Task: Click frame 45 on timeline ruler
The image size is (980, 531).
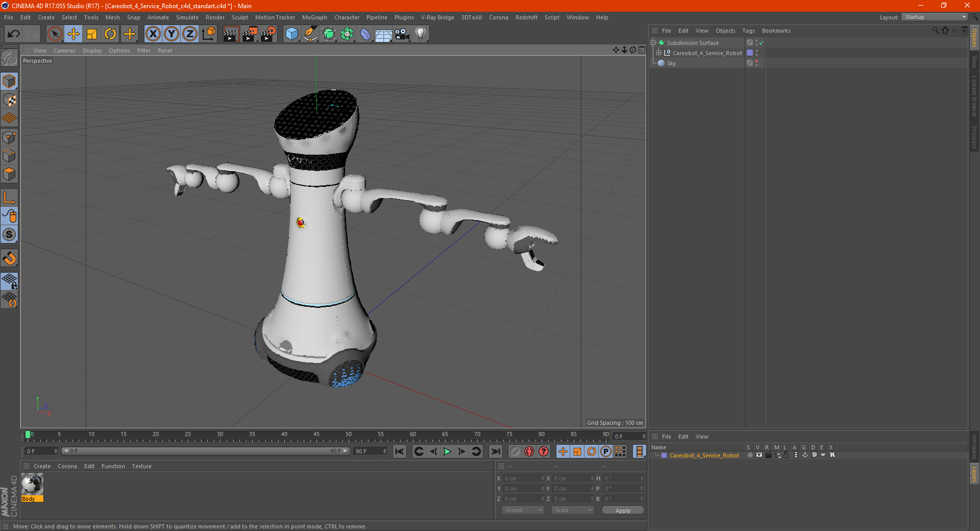Action: 316,436
